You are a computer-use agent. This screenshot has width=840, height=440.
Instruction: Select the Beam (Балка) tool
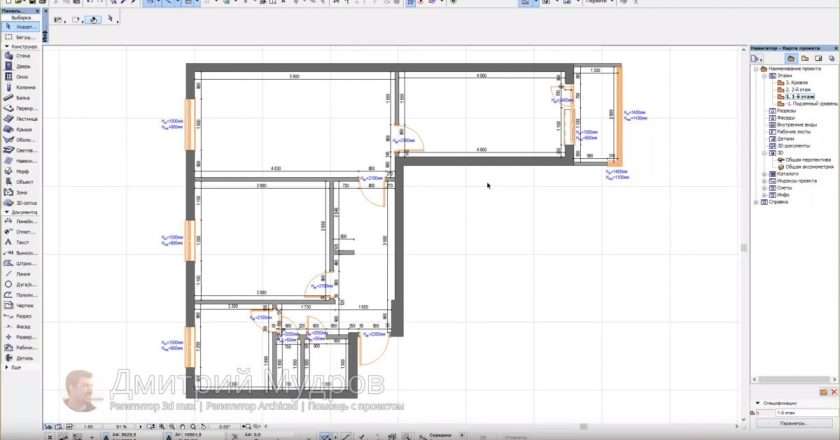point(20,98)
